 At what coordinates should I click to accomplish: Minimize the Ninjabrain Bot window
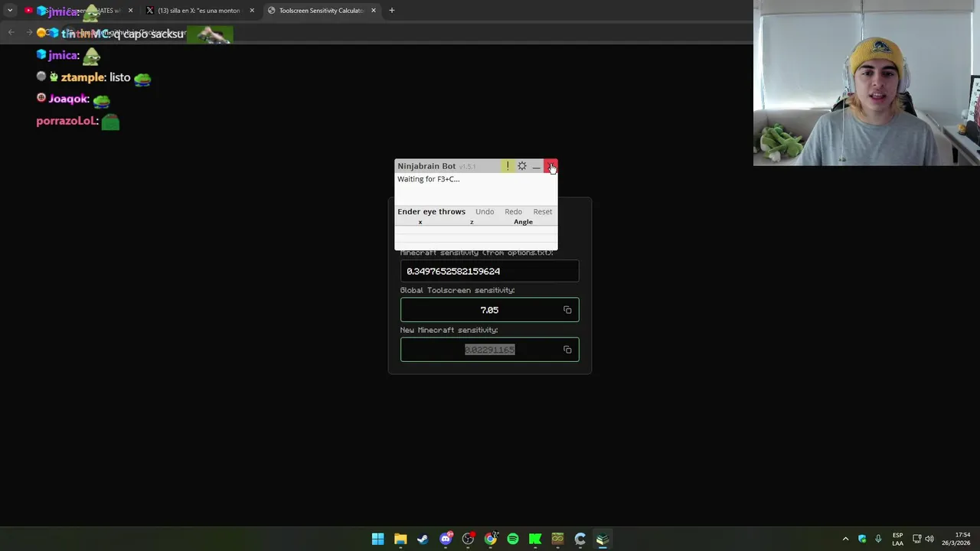coord(536,166)
